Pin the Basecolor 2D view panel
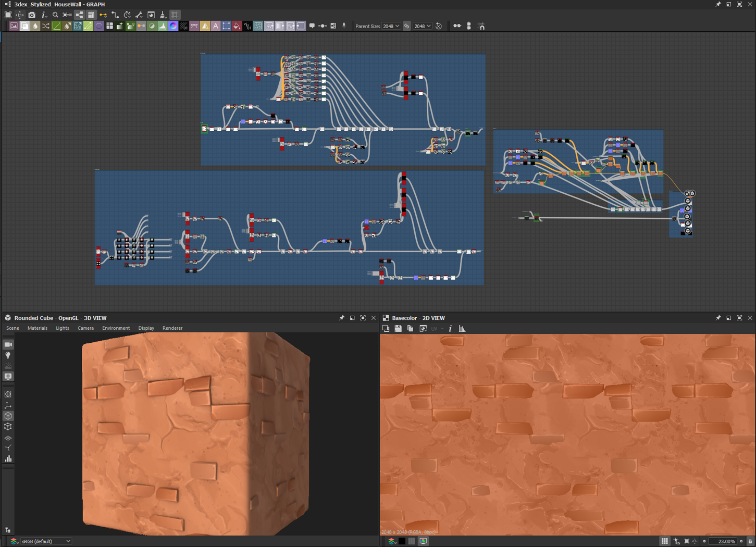Screen dimensions: 756x547 tap(718, 318)
